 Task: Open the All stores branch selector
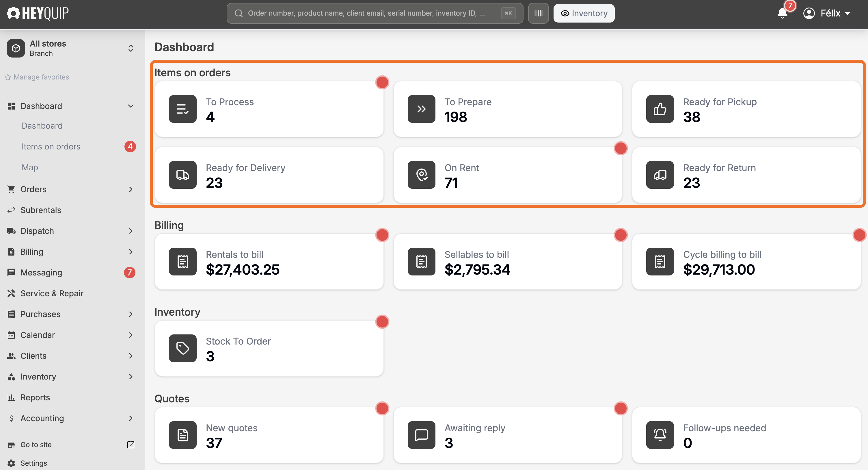tap(71, 48)
